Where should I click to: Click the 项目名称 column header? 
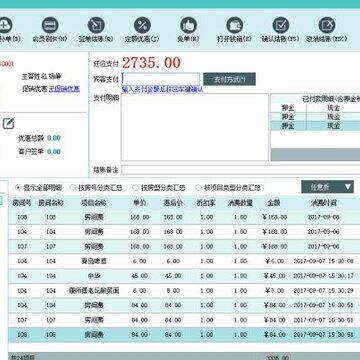click(x=94, y=203)
